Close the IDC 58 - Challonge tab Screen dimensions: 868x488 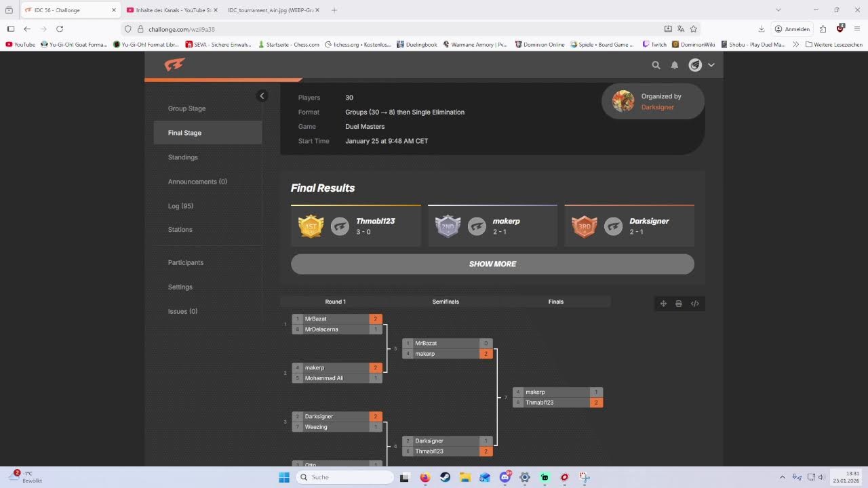click(x=113, y=10)
